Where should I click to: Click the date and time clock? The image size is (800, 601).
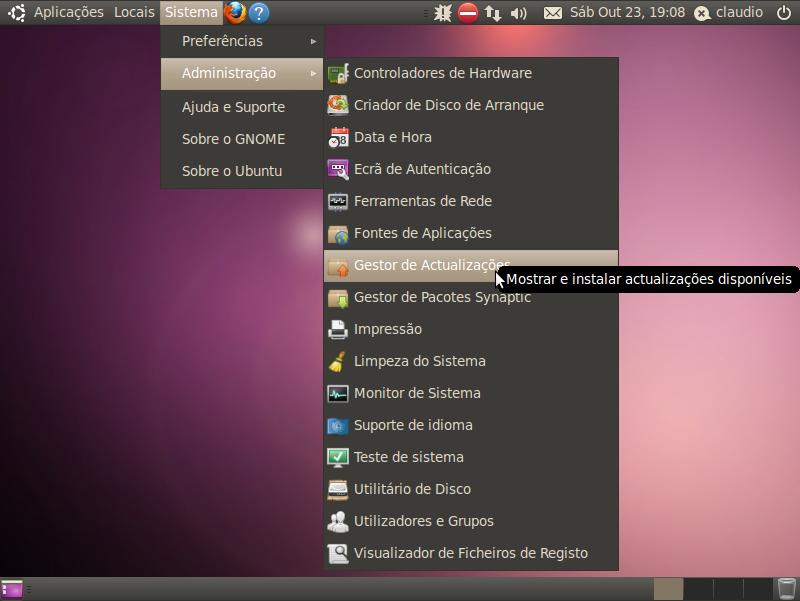627,13
